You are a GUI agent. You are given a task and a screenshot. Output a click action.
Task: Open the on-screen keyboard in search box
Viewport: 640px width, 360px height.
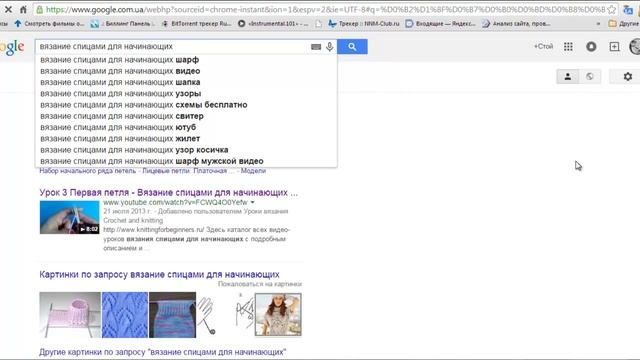point(316,47)
